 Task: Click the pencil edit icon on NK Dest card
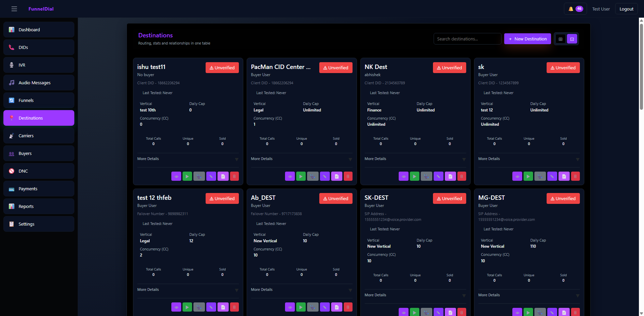pyautogui.click(x=438, y=176)
